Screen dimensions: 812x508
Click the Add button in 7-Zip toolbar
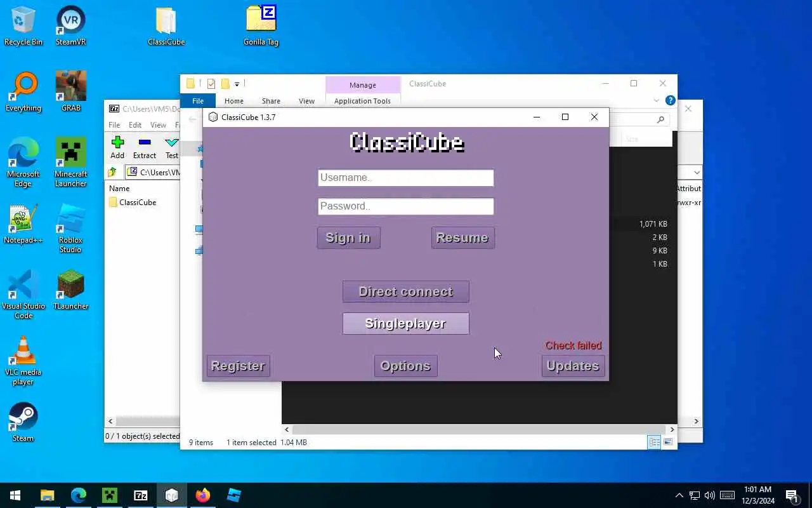(x=117, y=147)
